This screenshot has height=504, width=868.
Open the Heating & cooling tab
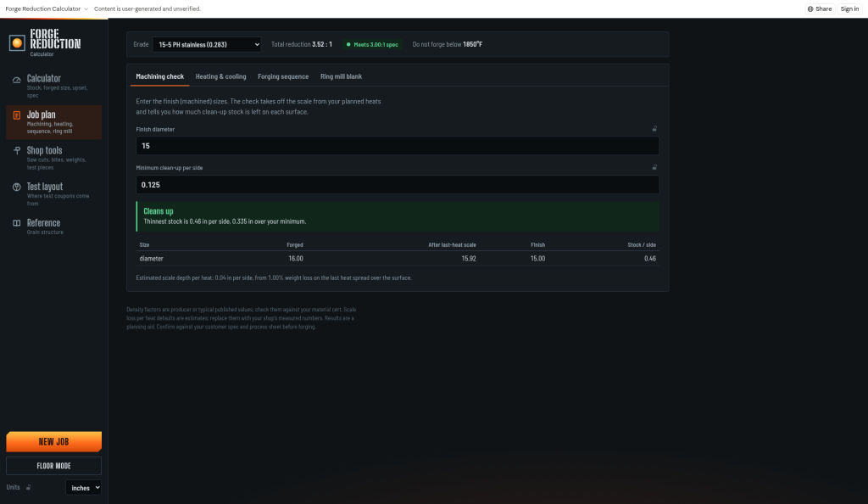(x=221, y=76)
